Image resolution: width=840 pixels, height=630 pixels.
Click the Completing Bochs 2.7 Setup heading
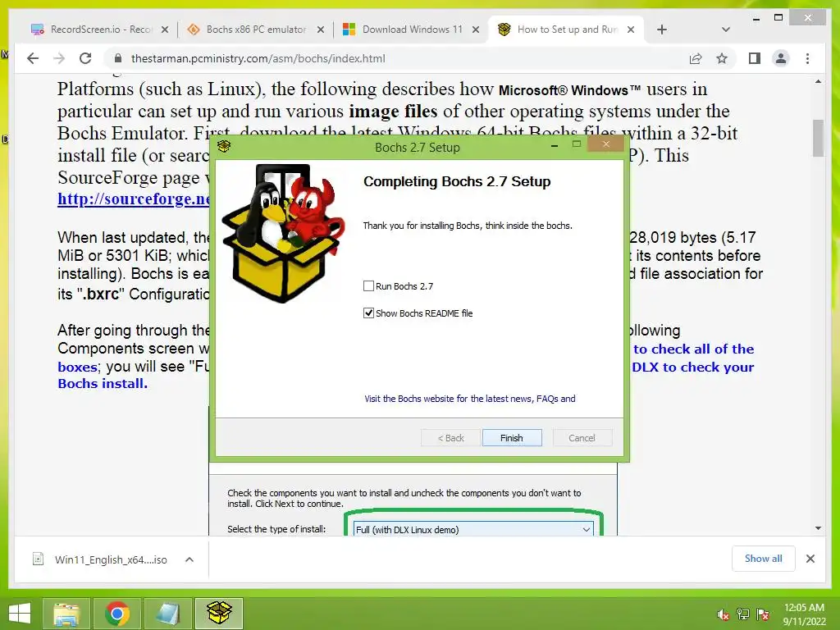457,181
